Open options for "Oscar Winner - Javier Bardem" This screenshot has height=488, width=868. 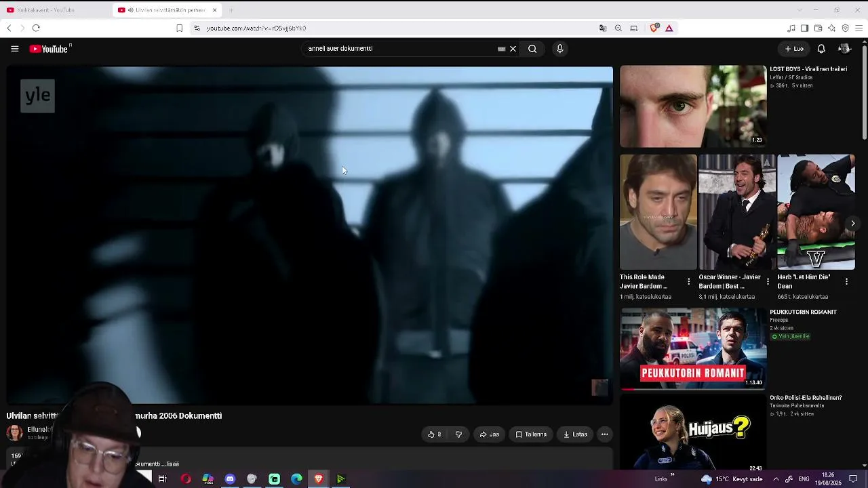pyautogui.click(x=768, y=281)
